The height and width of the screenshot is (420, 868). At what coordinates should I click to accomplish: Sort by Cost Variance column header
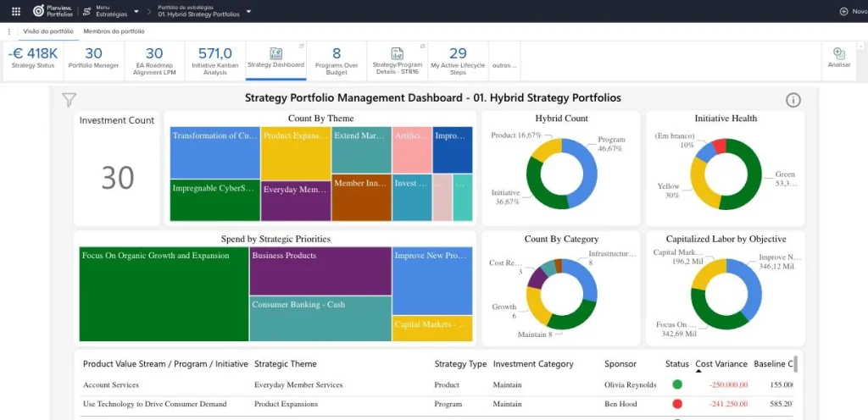[x=720, y=363]
